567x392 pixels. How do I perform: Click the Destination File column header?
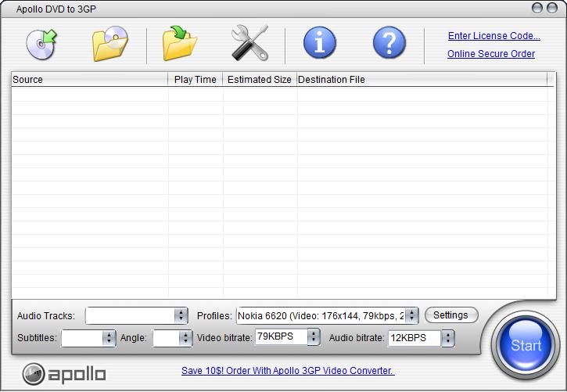pos(422,80)
